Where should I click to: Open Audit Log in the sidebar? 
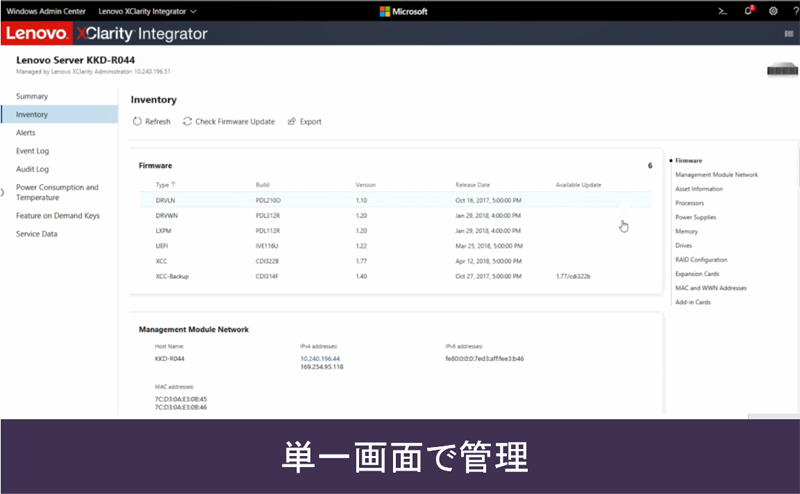(33, 169)
